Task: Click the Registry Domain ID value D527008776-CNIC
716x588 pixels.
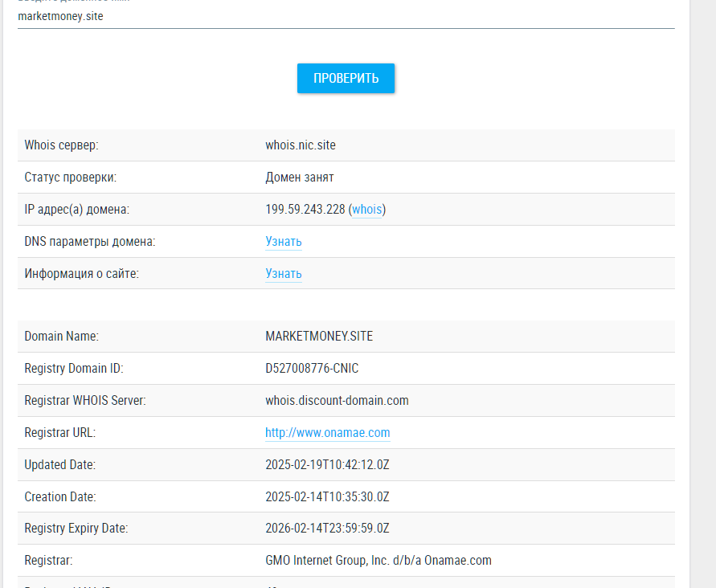Action: (x=312, y=369)
